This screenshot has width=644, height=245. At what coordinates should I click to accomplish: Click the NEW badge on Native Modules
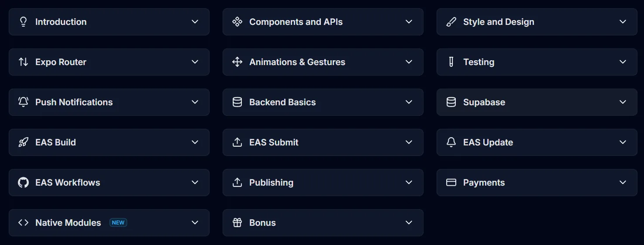tap(118, 223)
